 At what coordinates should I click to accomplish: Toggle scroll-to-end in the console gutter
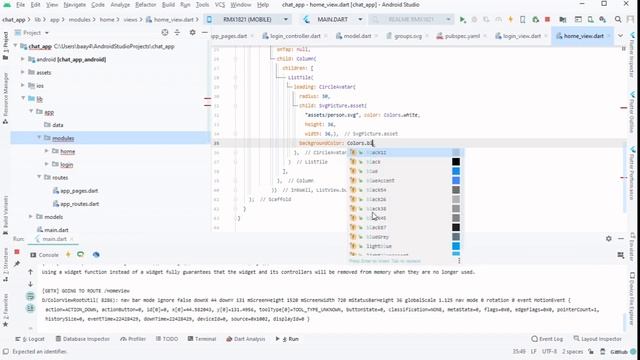[31, 309]
